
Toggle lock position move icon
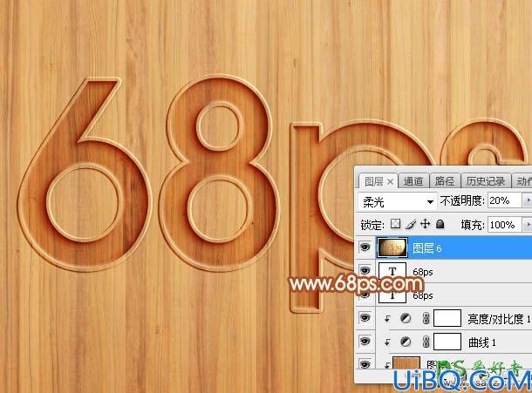pyautogui.click(x=425, y=224)
